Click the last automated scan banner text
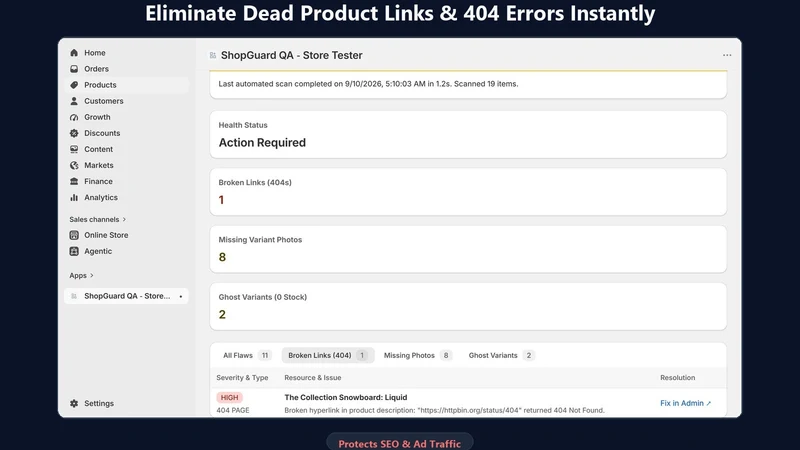 coord(368,84)
